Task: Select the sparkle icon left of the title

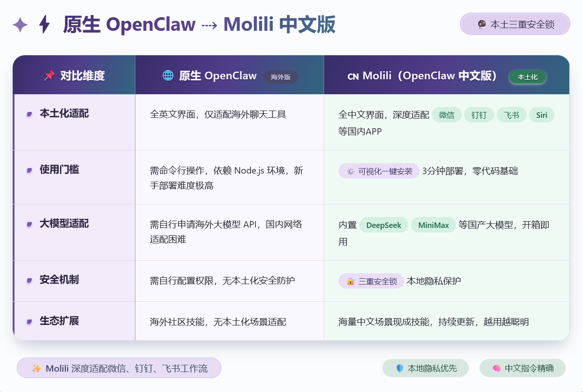Action: (20, 24)
